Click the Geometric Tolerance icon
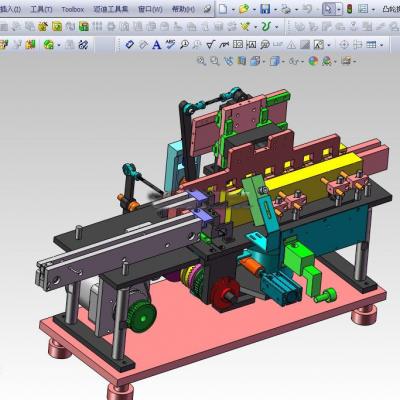Screen dimensions: 400x400 pos(238,44)
